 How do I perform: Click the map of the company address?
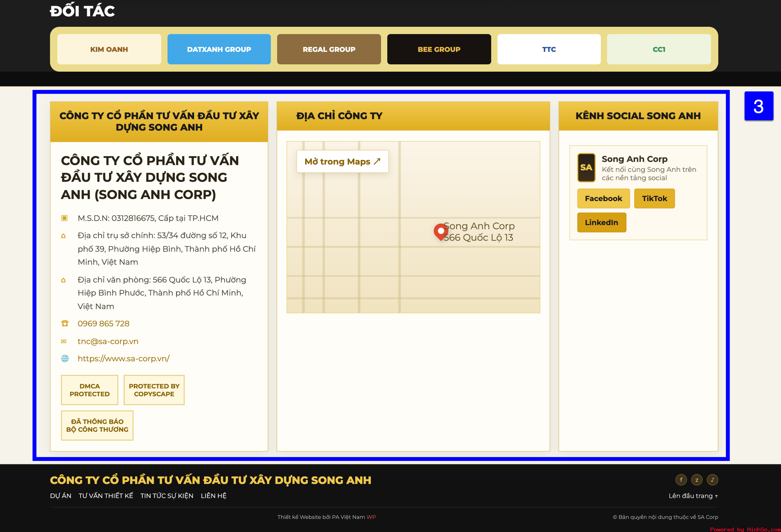413,227
